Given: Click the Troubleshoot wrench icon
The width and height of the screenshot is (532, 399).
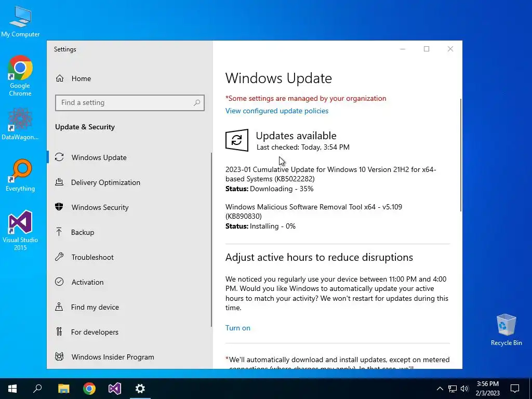Looking at the screenshot, I should click(x=59, y=257).
